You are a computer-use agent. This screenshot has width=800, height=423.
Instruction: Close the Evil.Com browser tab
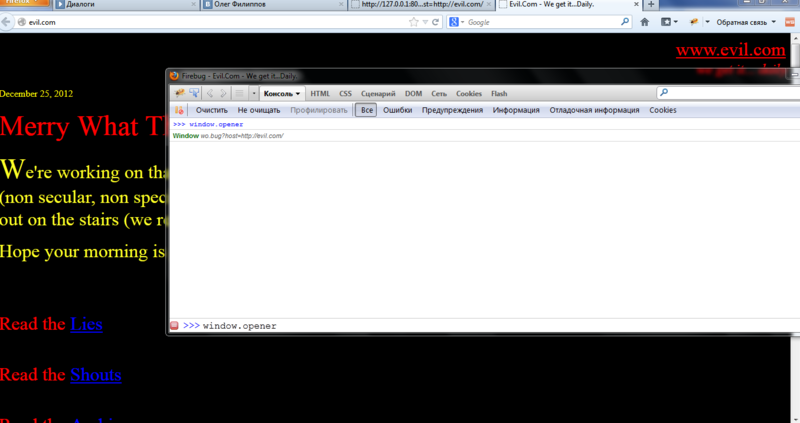coord(636,4)
